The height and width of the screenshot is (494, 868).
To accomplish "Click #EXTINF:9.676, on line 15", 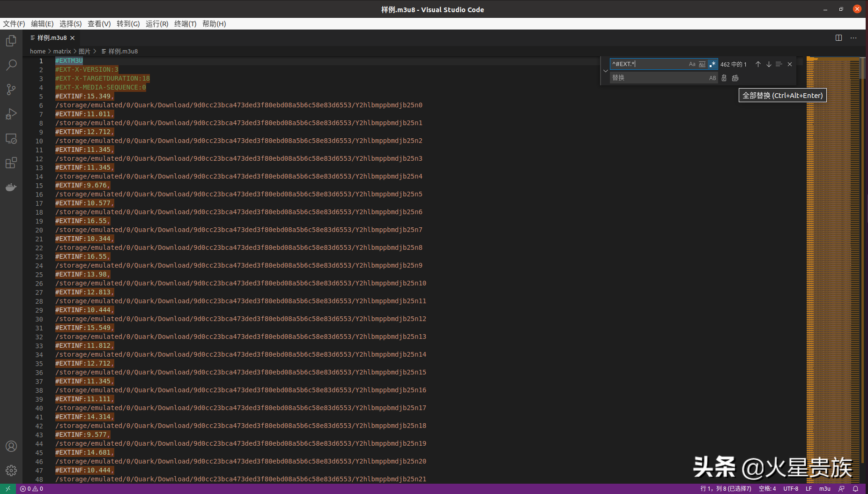I will pyautogui.click(x=83, y=186).
